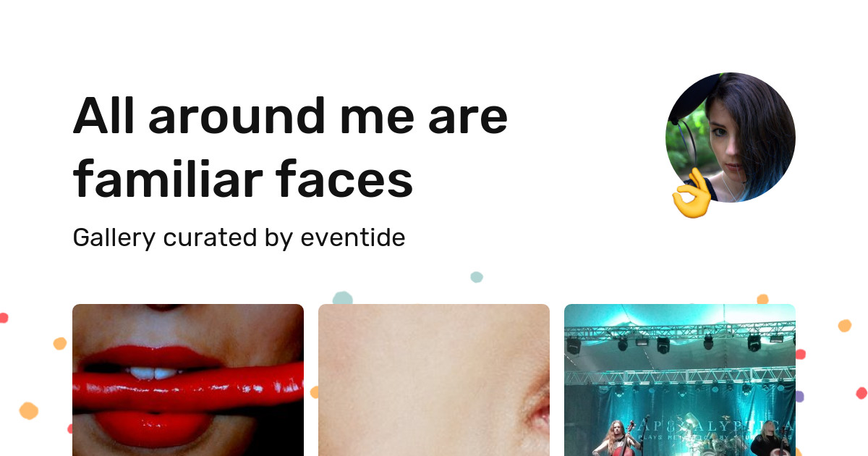Click the "Gallery curated by eventide" subtitle

239,237
